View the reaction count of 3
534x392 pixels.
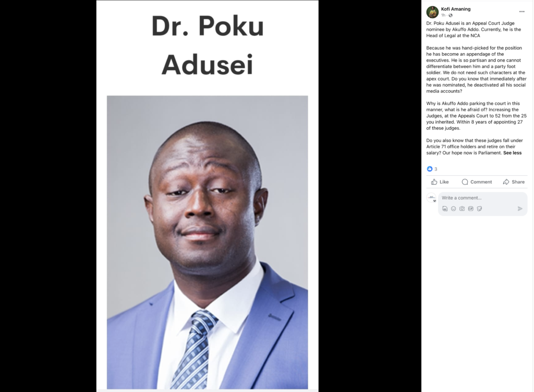coord(435,169)
